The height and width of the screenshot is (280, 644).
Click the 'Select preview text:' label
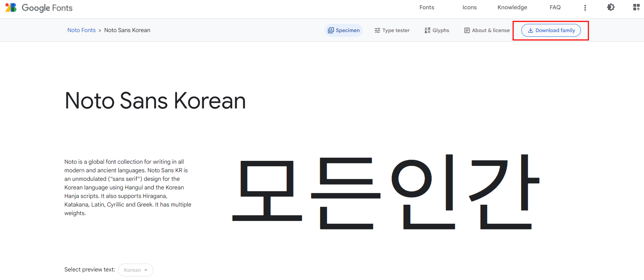point(90,270)
